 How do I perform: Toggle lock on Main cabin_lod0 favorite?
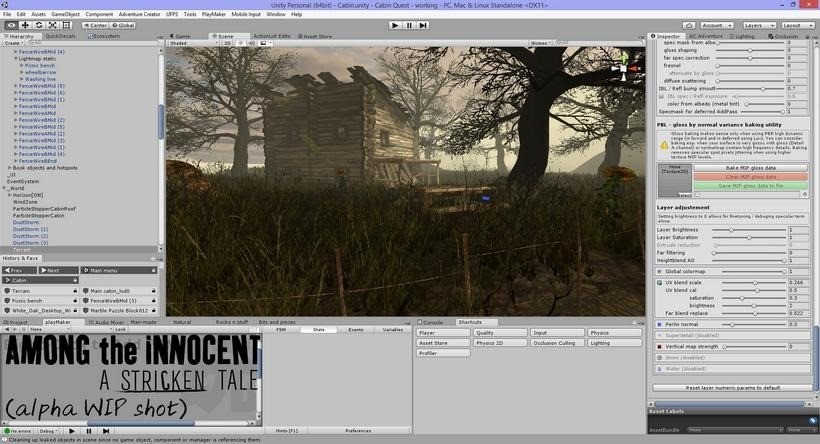(x=153, y=291)
